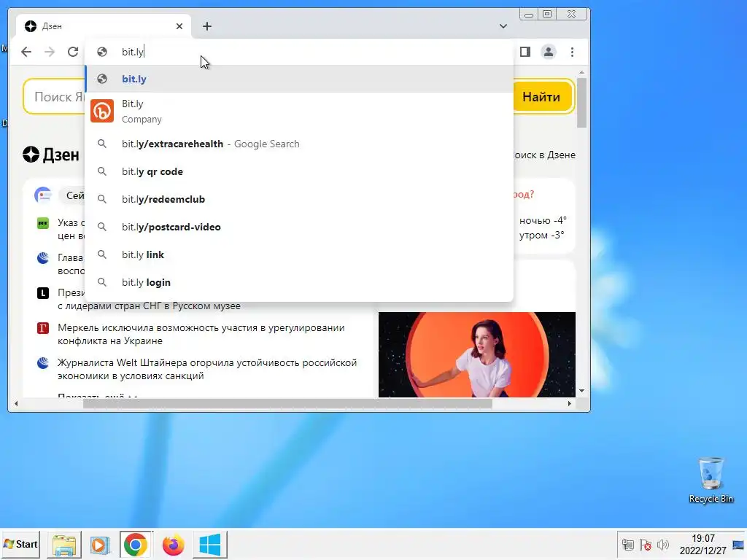The width and height of the screenshot is (747, 560).
Task: Open Chrome's three-dot menu
Action: [572, 52]
